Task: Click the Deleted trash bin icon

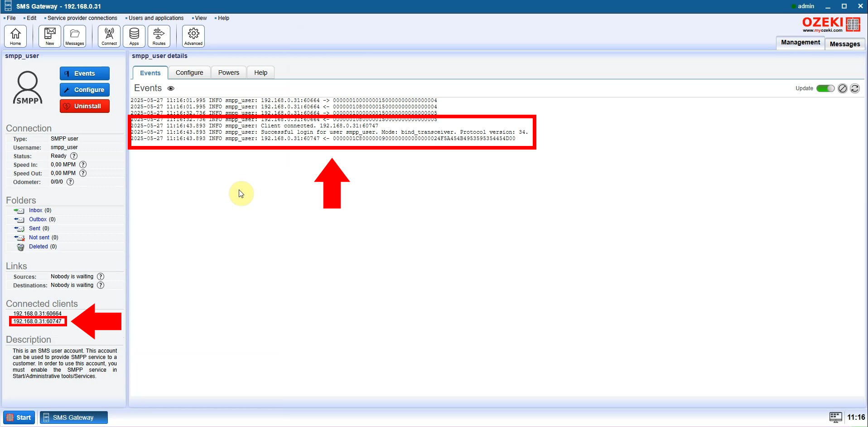Action: pyautogui.click(x=20, y=247)
